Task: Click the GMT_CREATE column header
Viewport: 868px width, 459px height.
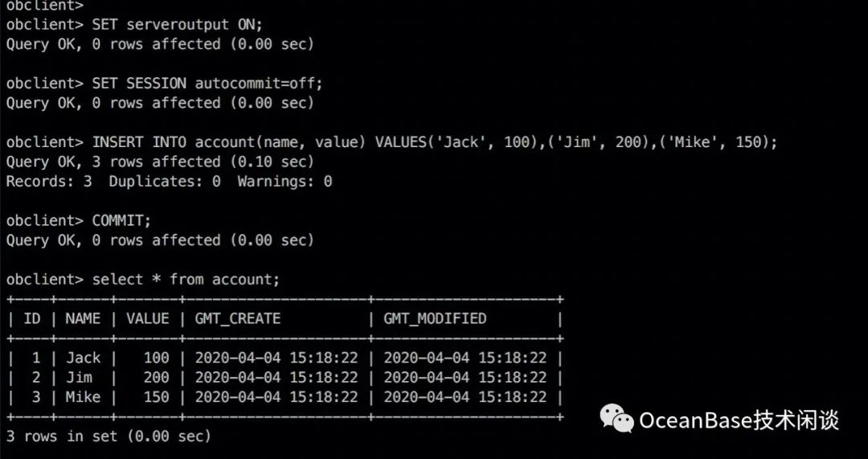Action: tap(238, 318)
